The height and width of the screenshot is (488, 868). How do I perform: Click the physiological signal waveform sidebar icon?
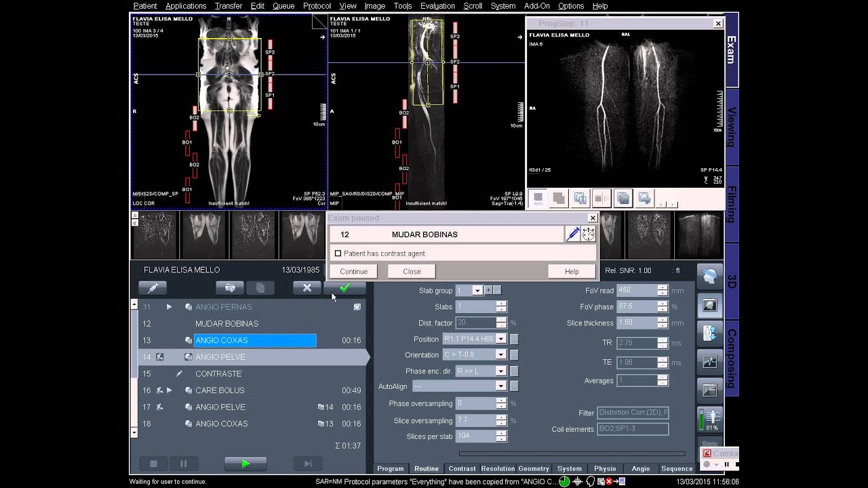[710, 362]
